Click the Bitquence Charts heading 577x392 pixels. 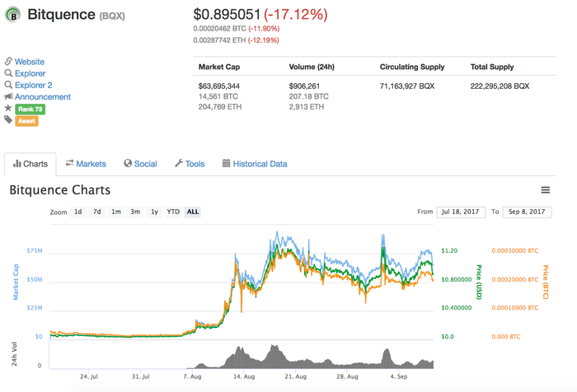[60, 190]
